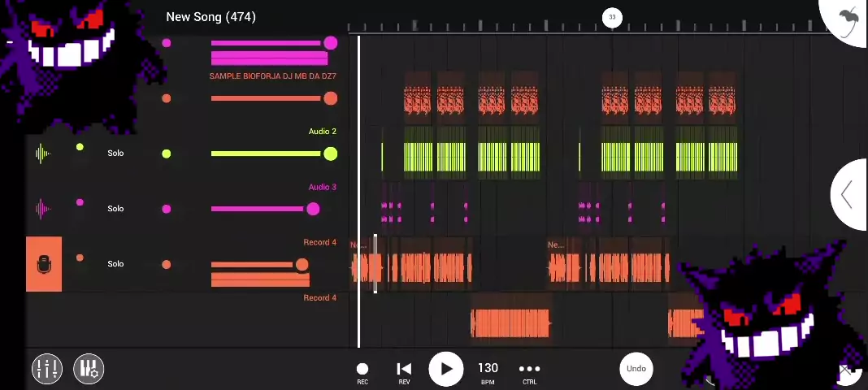
Task: Expand the right side panel chevron
Action: coord(847,195)
